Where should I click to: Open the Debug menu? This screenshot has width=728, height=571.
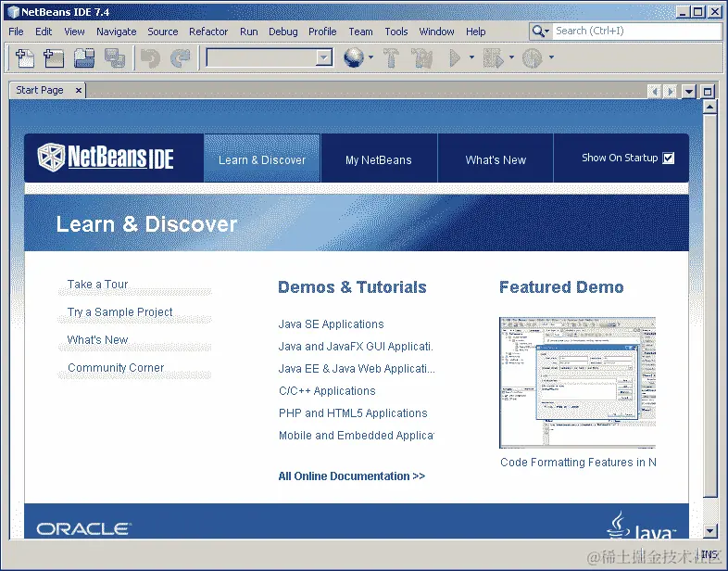pyautogui.click(x=283, y=32)
